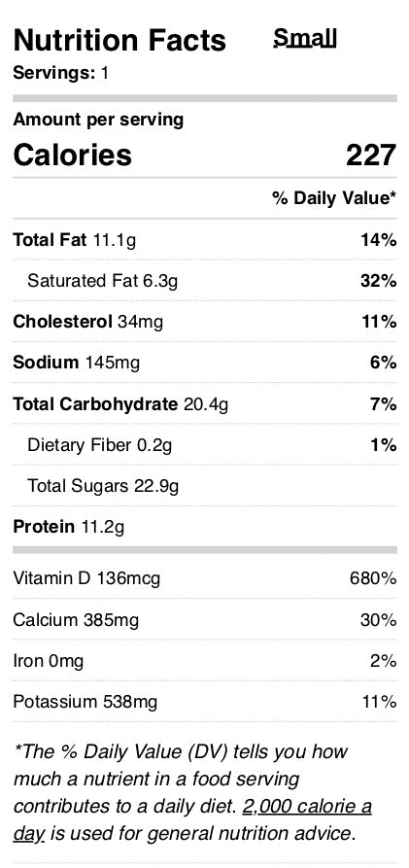The height and width of the screenshot is (868, 409).
Task: Click the 680% vitamin D daily value
Action: 373,579
